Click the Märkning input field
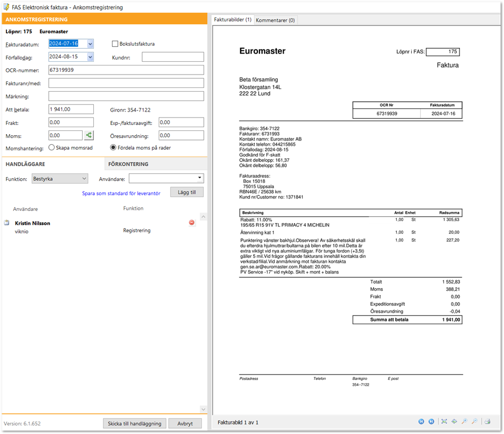Image resolution: width=504 pixels, height=434 pixels. tap(126, 96)
